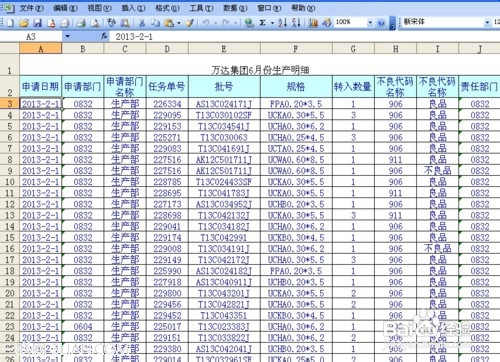Open the Paste options dropdown arrow
Screen dimensions: 500x362
[179, 23]
